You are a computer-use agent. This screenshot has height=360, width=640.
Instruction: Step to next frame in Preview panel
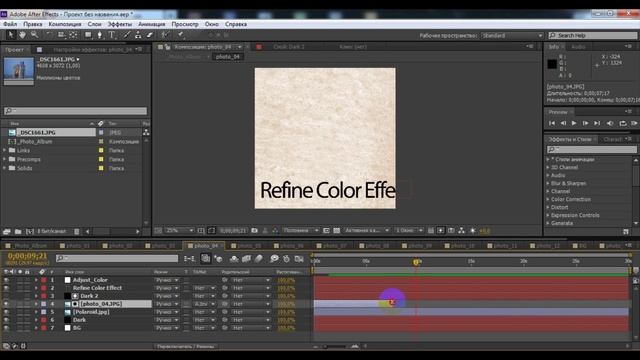pos(585,123)
